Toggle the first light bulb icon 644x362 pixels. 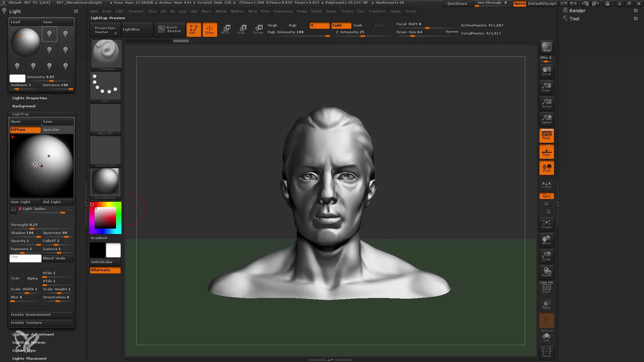(x=49, y=34)
